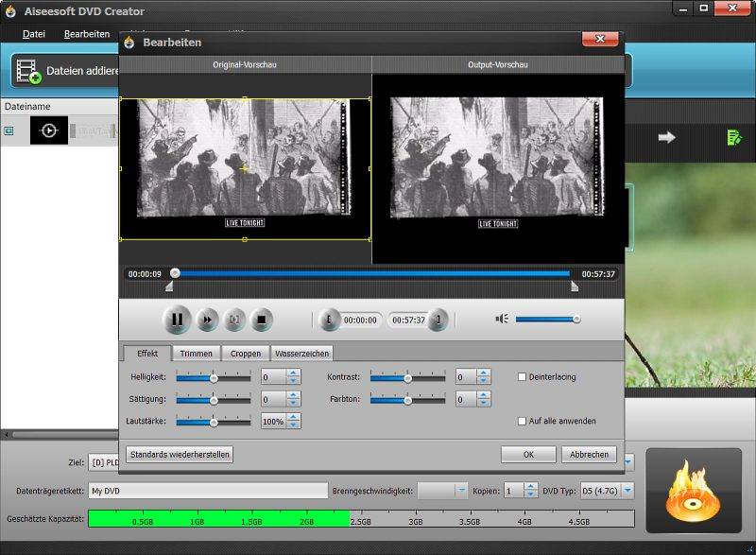Image resolution: width=756 pixels, height=555 pixels.
Task: Click the Abbrechen button
Action: (x=589, y=454)
